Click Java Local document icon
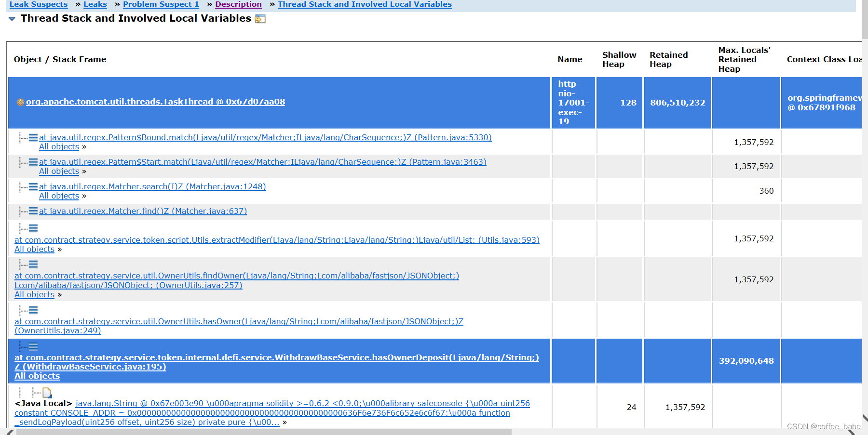This screenshot has width=868, height=435. [47, 393]
